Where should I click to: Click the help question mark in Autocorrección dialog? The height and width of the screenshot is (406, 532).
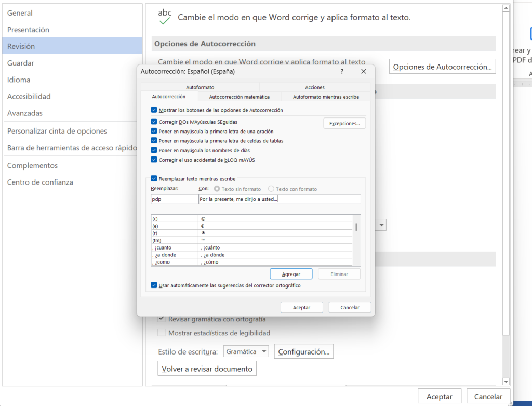pyautogui.click(x=341, y=72)
